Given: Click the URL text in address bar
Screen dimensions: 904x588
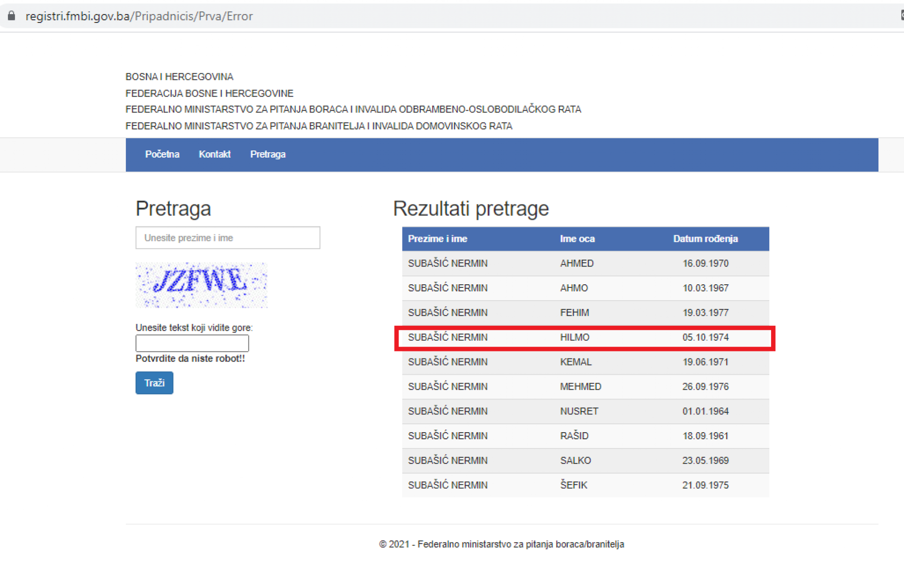Looking at the screenshot, I should (x=139, y=16).
